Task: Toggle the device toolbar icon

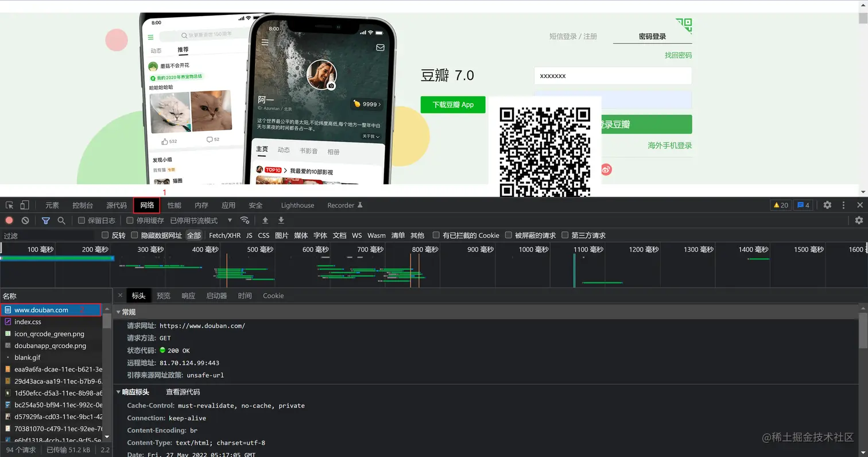Action: pos(25,205)
